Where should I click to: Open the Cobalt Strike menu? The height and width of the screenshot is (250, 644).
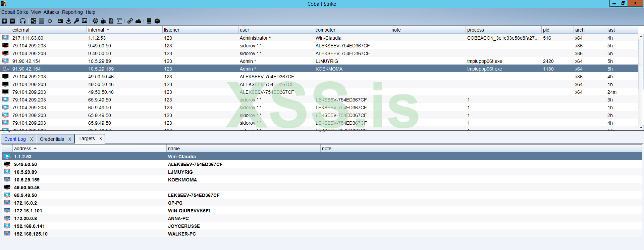point(15,12)
